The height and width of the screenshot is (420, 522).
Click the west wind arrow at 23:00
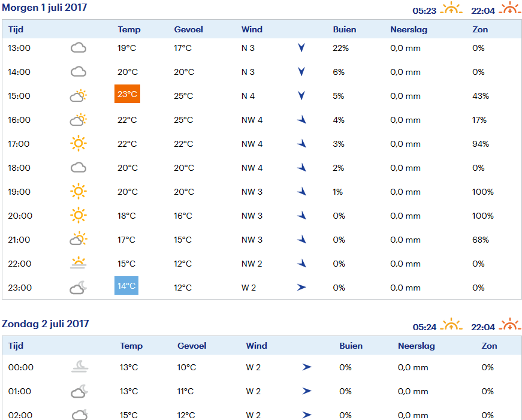click(301, 287)
